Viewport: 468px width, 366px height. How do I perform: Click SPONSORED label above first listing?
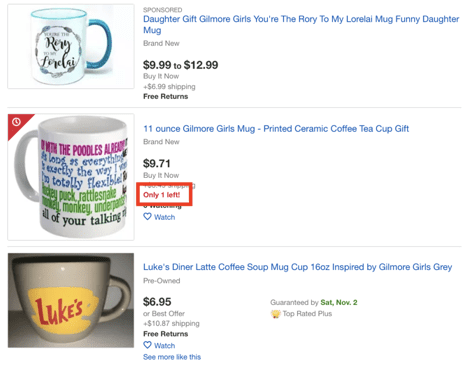[x=163, y=10]
